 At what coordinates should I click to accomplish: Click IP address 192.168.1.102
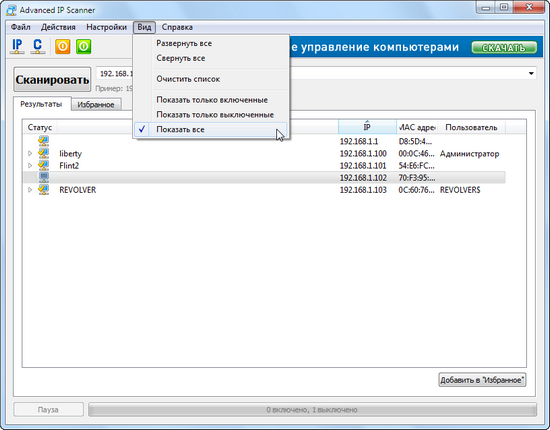point(363,178)
